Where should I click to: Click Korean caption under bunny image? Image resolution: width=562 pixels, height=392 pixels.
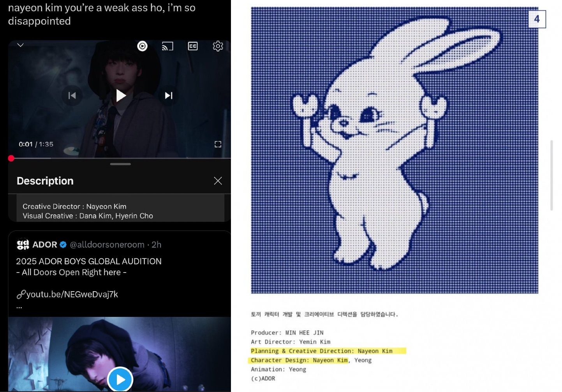(324, 314)
